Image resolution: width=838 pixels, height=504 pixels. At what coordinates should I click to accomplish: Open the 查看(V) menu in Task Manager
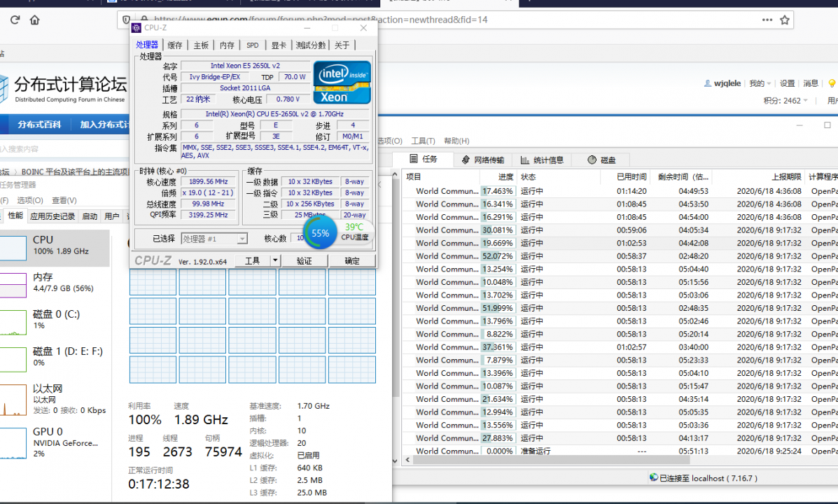tap(64, 200)
